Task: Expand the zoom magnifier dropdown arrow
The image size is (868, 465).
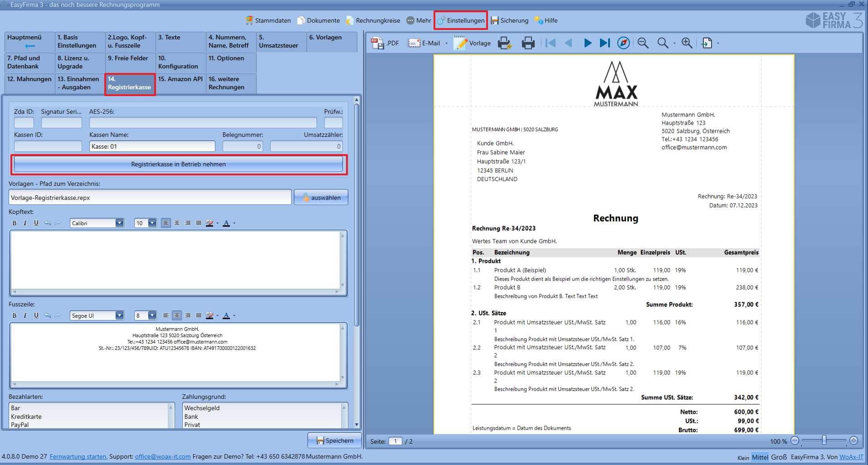Action: click(x=674, y=44)
